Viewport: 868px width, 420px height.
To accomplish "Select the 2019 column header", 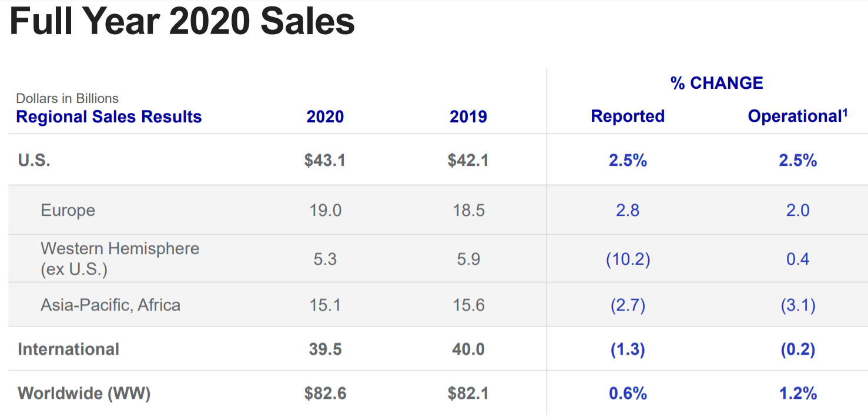I will [468, 116].
